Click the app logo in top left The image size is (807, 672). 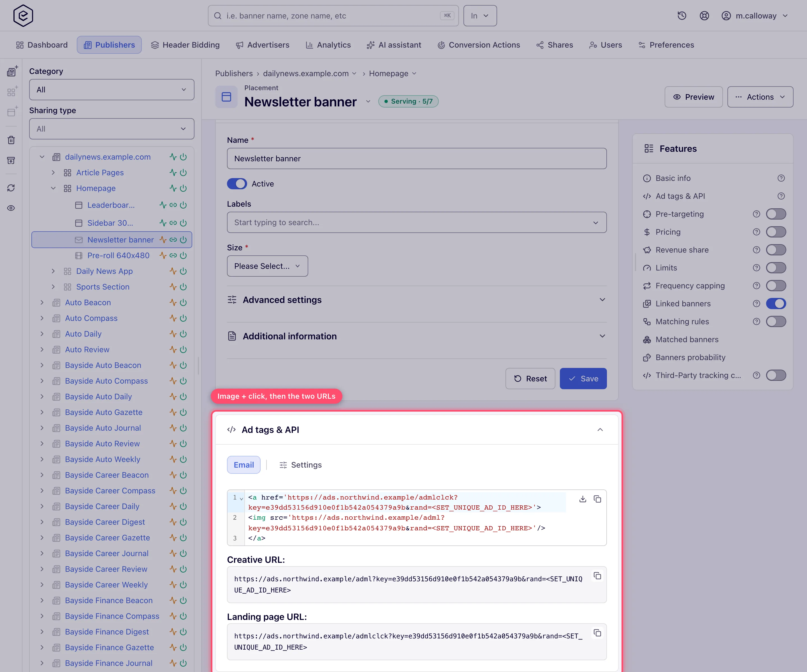(x=23, y=16)
